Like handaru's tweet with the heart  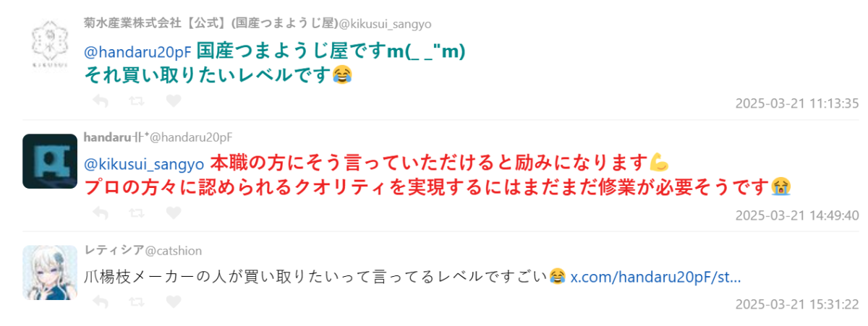(174, 213)
